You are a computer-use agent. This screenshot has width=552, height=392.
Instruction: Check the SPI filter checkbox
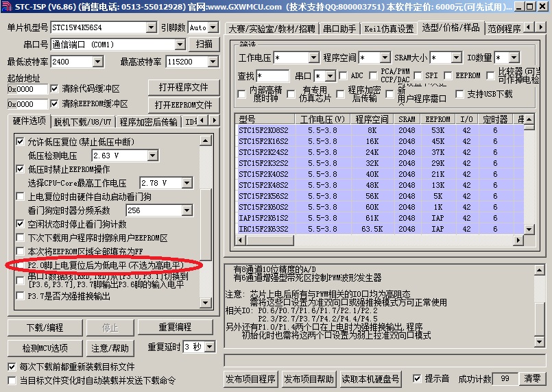coord(418,75)
